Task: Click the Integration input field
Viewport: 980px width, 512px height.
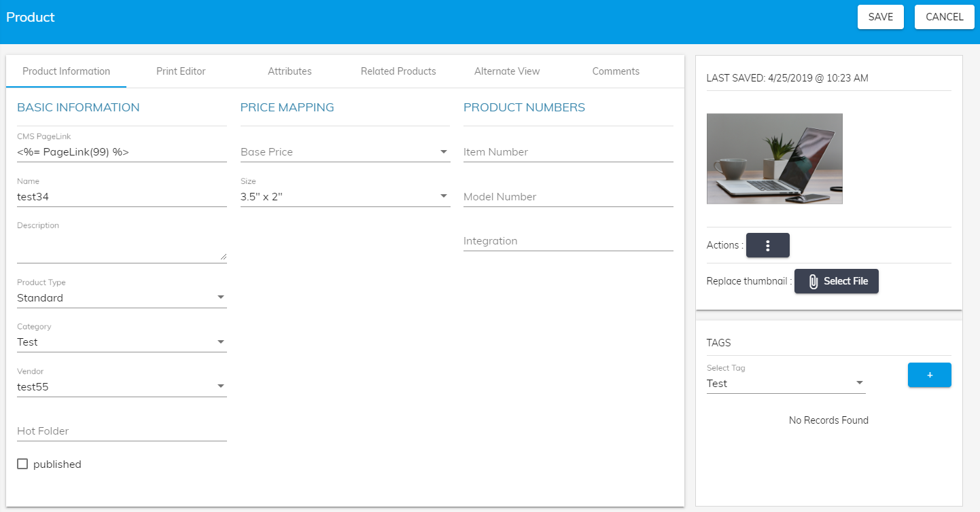Action: pos(568,241)
